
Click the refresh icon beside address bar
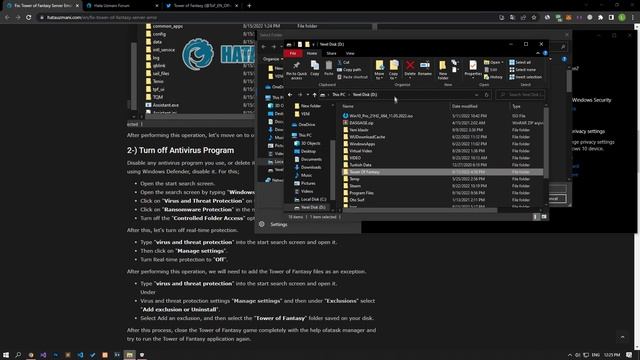click(x=486, y=95)
